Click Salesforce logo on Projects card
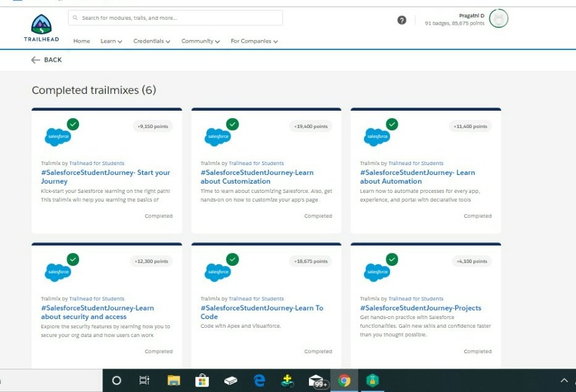The image size is (576, 392). [377, 272]
